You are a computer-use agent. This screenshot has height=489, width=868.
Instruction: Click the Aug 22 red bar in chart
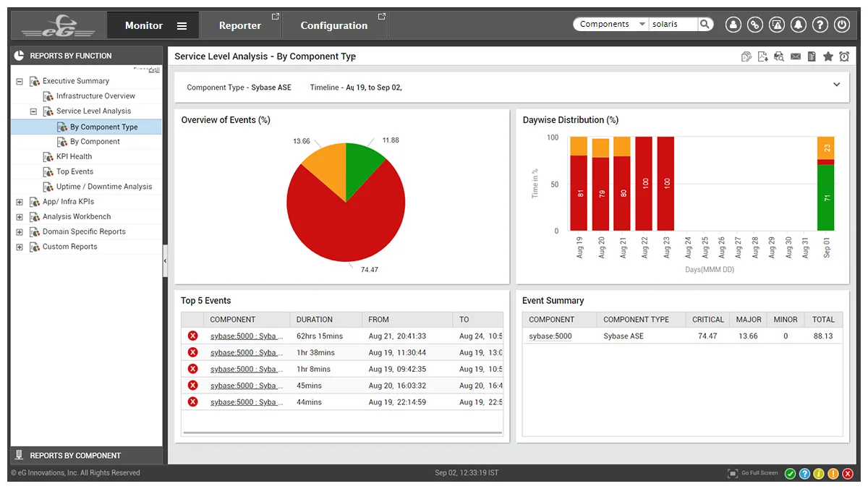644,184
